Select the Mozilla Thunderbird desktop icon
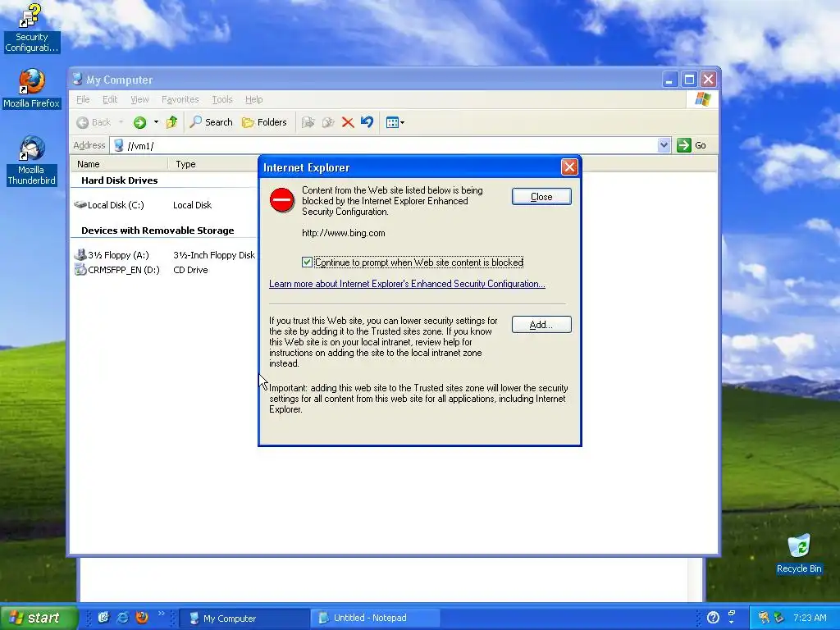Viewport: 840px width, 630px height. [32, 161]
